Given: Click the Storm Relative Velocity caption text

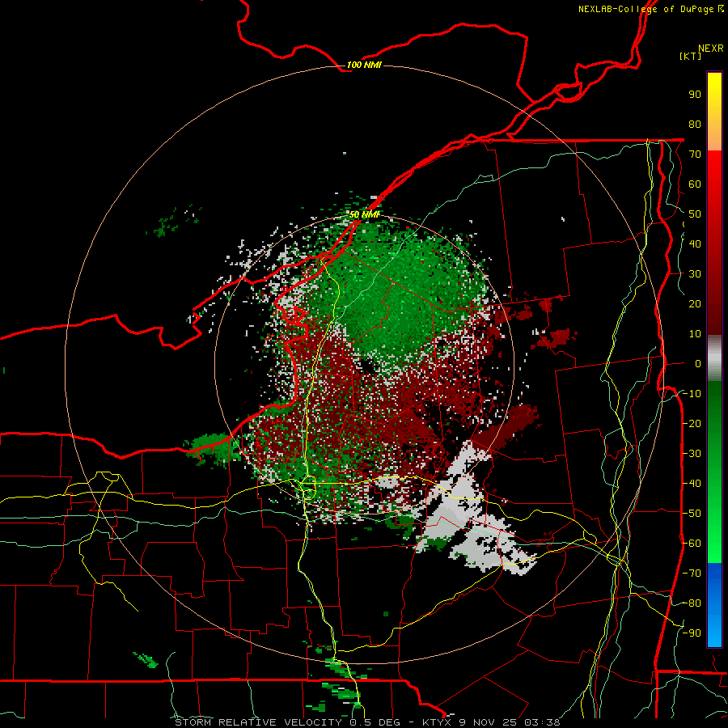Looking at the screenshot, I should point(367,722).
